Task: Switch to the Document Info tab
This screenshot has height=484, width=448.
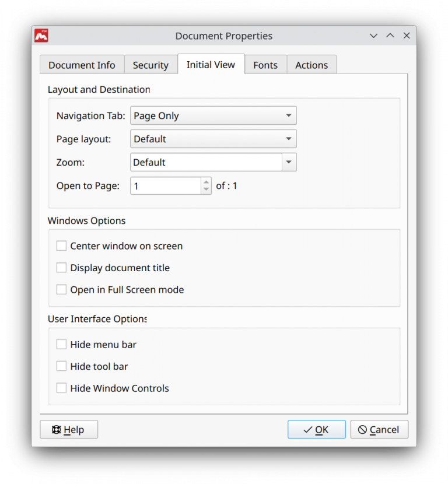Action: click(x=82, y=65)
